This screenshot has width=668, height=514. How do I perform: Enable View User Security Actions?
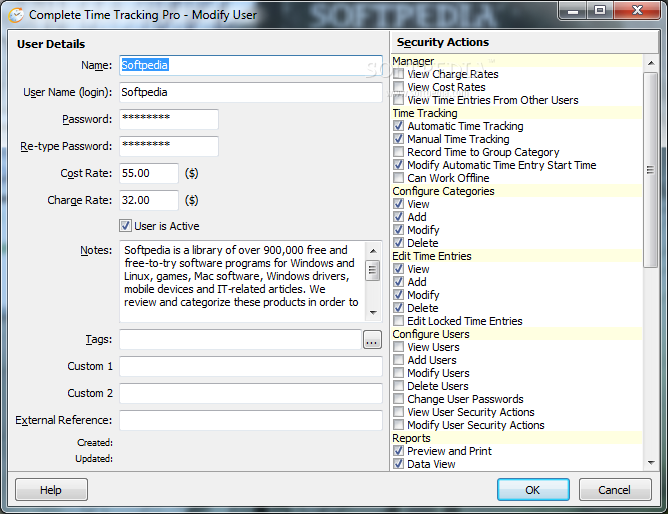coord(398,412)
